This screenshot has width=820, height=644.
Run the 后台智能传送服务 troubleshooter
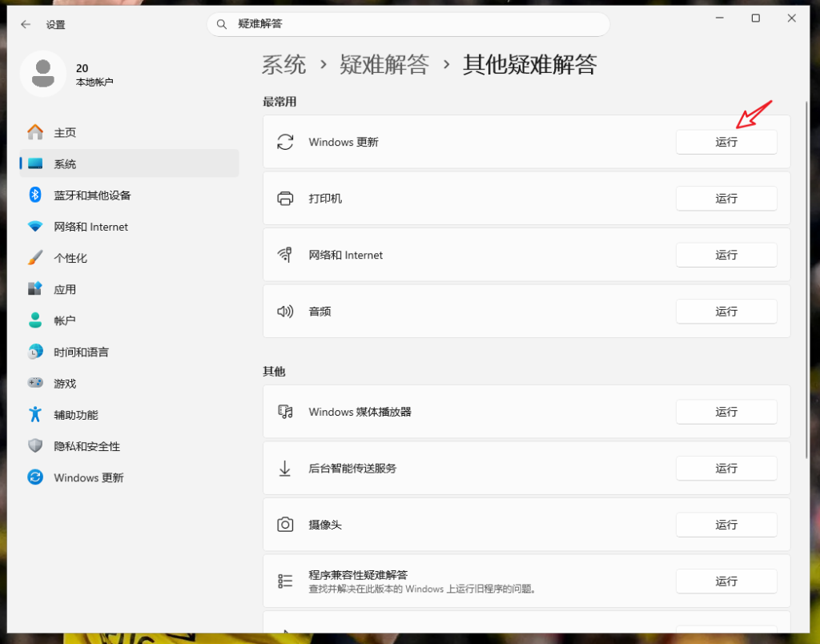point(726,469)
